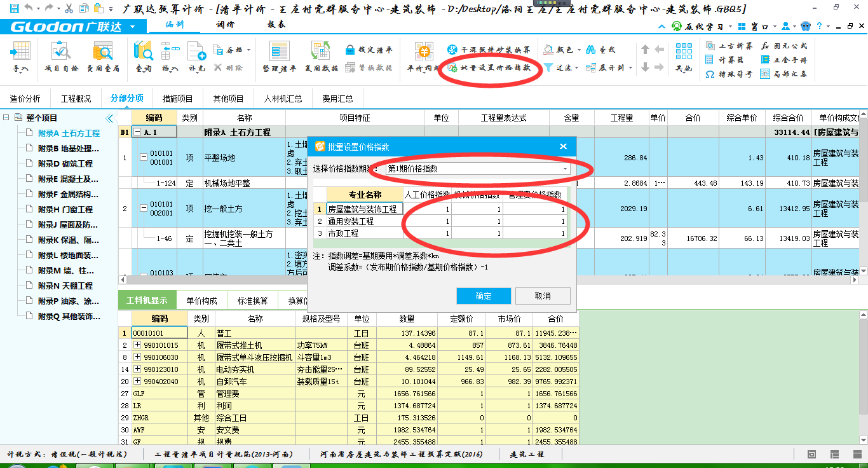This screenshot has width=868, height=468.
Task: Click 干混预拌砂浆换算 mortar conversion
Action: point(489,50)
